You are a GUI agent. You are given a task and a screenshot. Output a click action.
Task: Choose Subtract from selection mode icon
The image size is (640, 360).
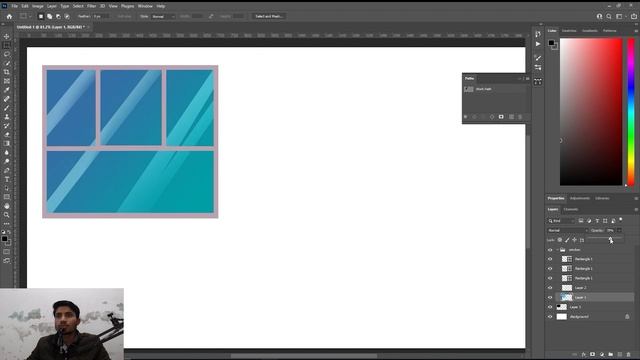58,16
